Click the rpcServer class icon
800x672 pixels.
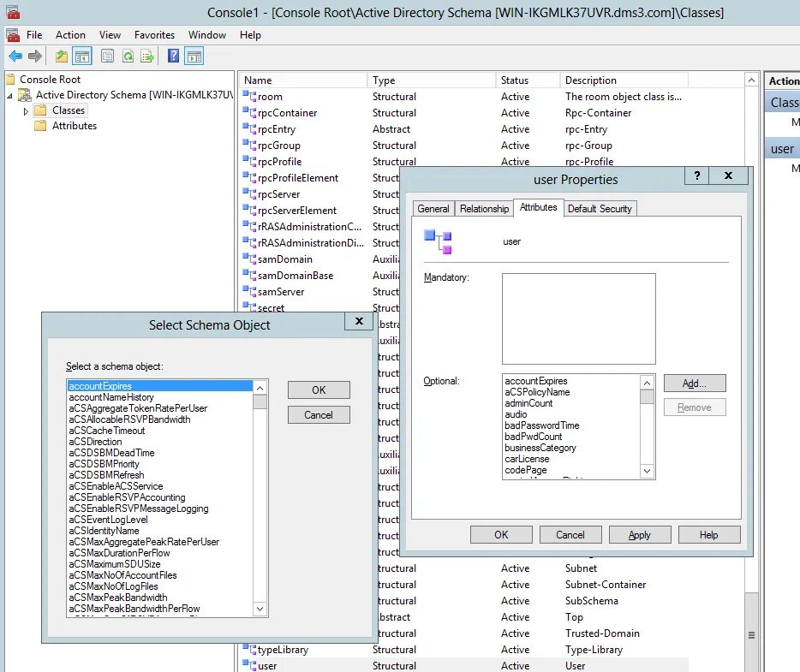coord(249,193)
